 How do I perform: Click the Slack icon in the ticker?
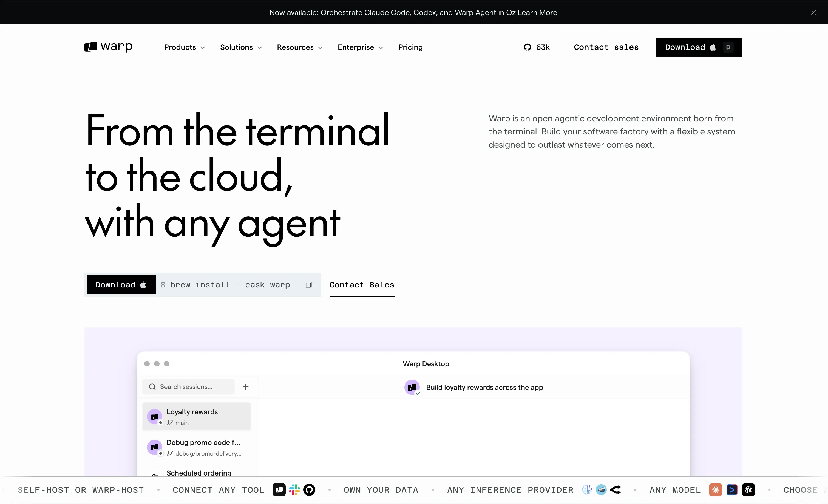point(294,490)
